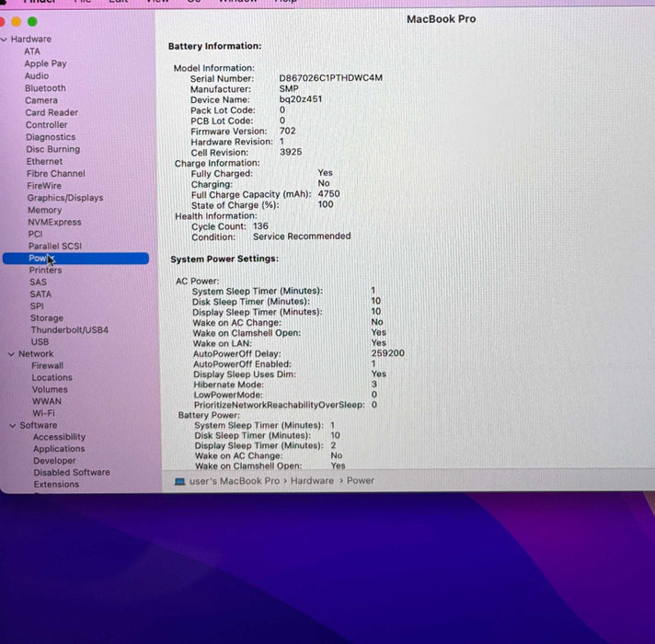Viewport: 655px width, 644px height.
Task: Click the Cycle Count value 136
Action: tap(260, 226)
